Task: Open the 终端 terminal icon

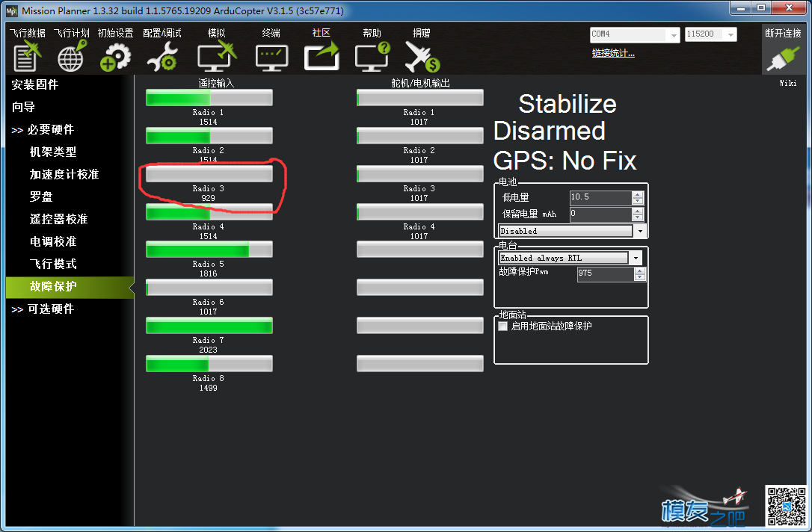Action: pos(271,57)
